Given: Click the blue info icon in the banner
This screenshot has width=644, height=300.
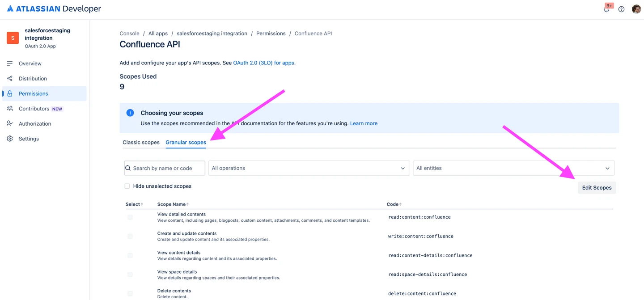Looking at the screenshot, I should point(130,113).
